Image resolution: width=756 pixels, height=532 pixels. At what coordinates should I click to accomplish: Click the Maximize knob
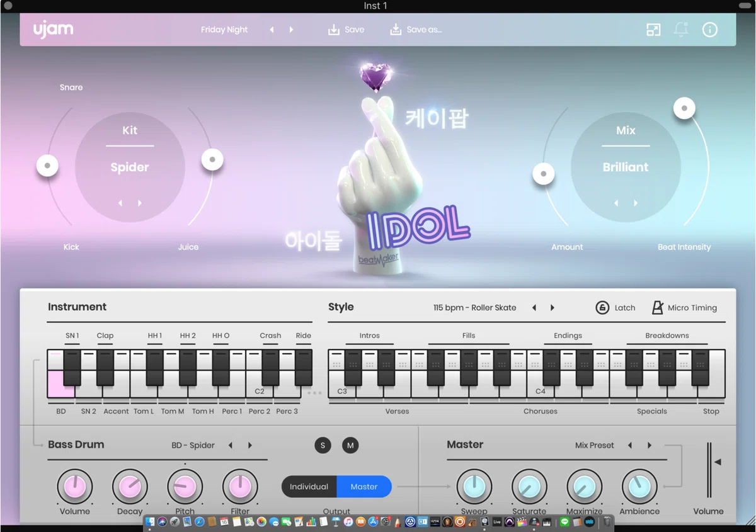(585, 486)
